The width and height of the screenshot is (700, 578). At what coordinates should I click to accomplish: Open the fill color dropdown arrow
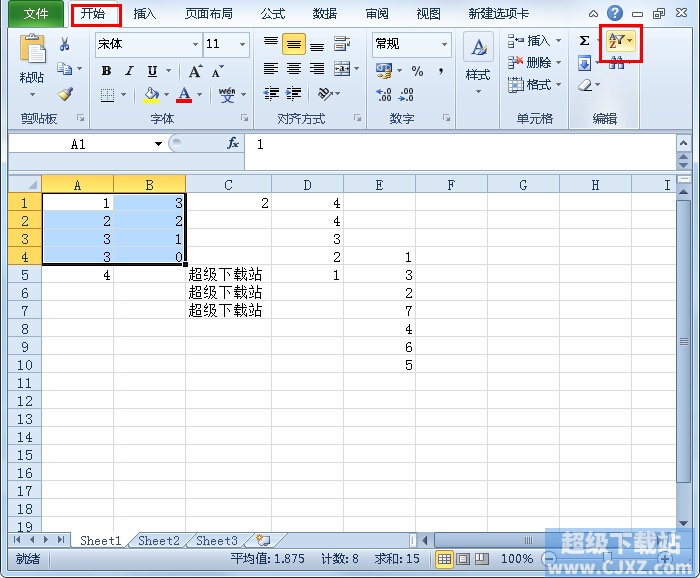coord(167,95)
